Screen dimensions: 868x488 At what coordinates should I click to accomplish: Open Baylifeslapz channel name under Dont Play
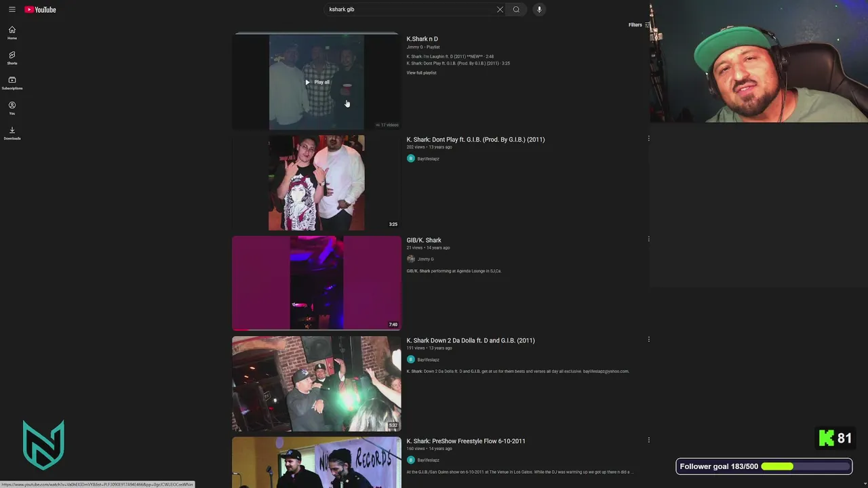tap(428, 159)
